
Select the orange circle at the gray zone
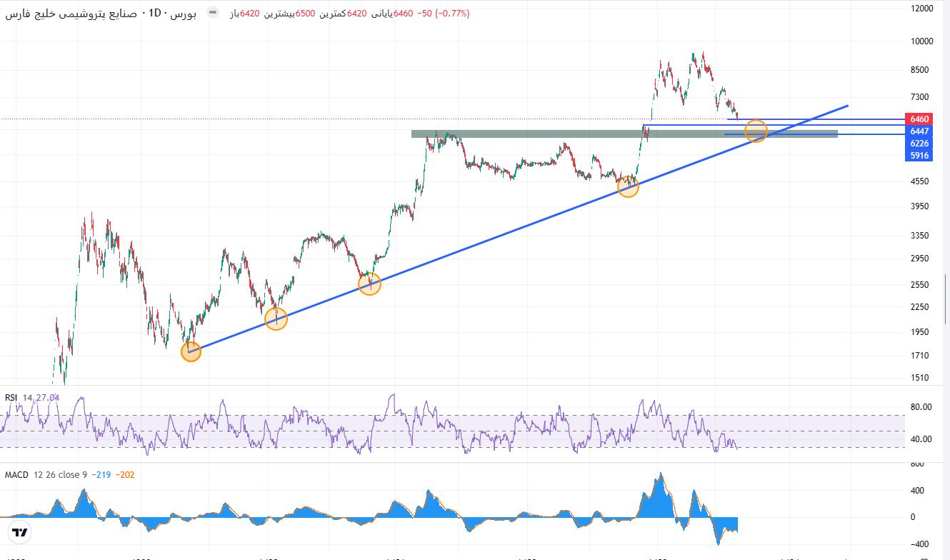tap(756, 131)
